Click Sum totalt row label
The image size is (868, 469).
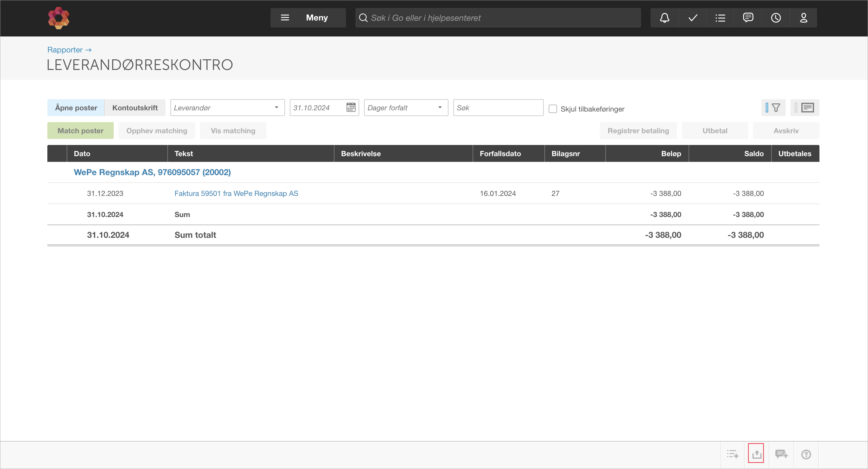tap(195, 235)
